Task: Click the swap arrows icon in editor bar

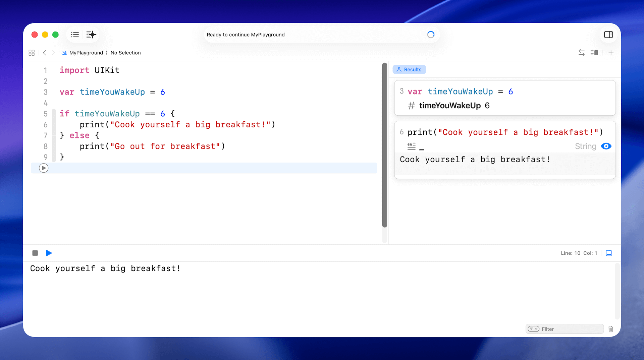Action: (581, 53)
